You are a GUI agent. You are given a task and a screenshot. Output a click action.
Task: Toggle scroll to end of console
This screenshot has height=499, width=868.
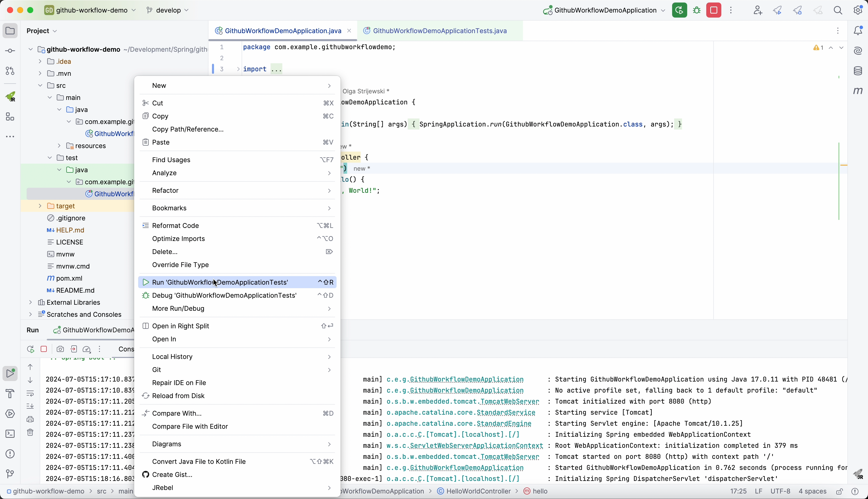(30, 406)
